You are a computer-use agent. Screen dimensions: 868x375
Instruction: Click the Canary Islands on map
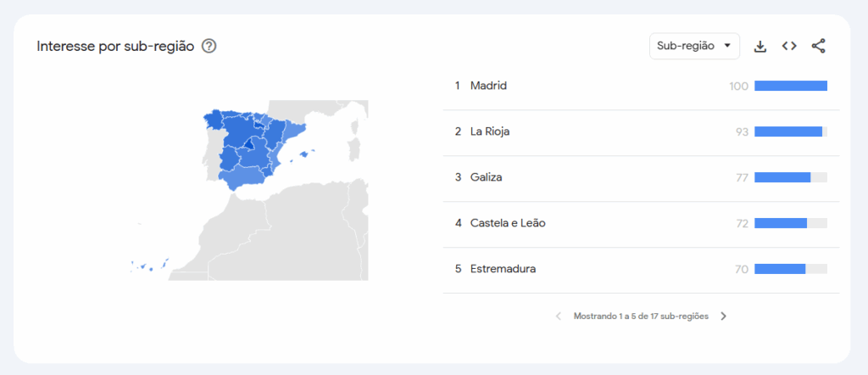point(149,267)
